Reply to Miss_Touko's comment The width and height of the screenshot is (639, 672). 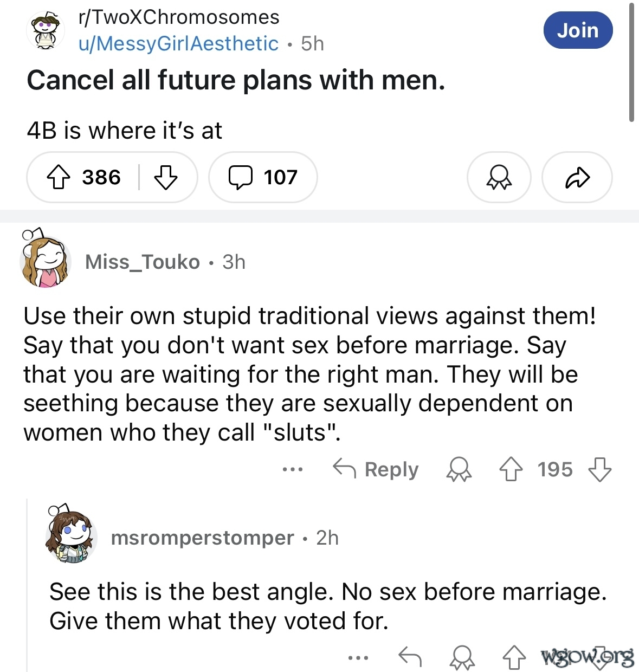376,469
